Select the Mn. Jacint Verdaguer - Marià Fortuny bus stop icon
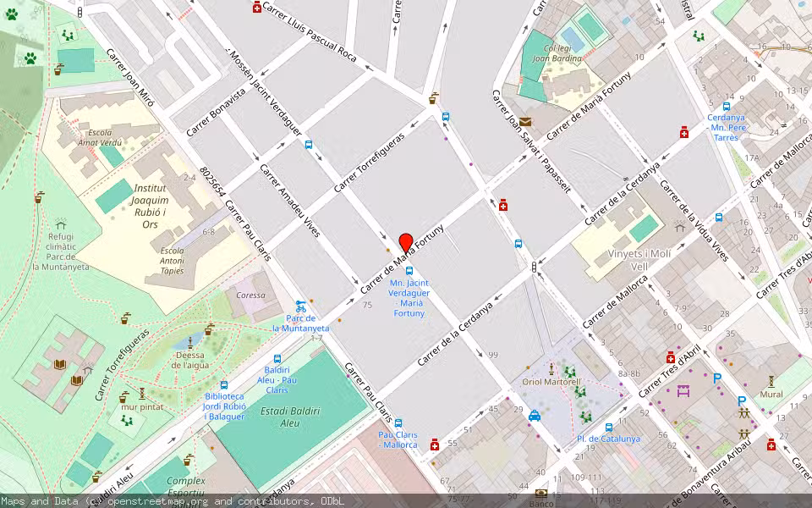Image resolution: width=812 pixels, height=508 pixels. click(x=409, y=271)
